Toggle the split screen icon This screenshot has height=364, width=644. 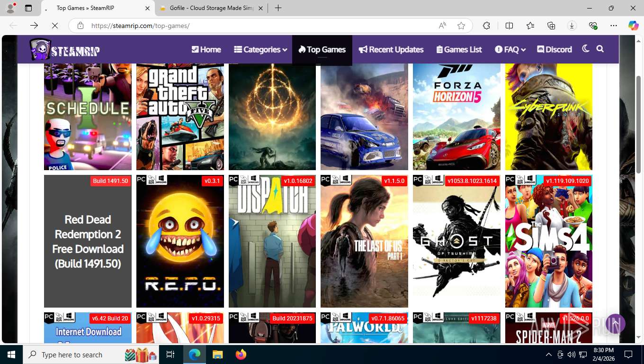tap(510, 26)
